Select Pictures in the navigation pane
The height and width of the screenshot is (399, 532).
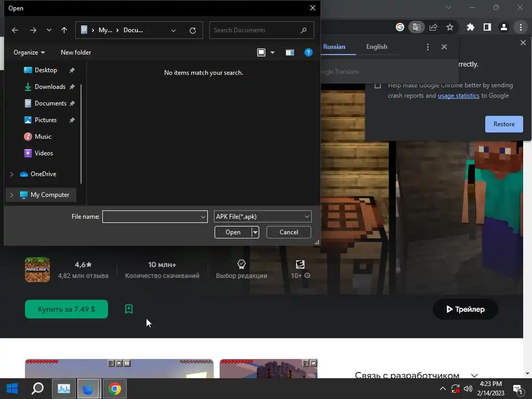(x=46, y=120)
